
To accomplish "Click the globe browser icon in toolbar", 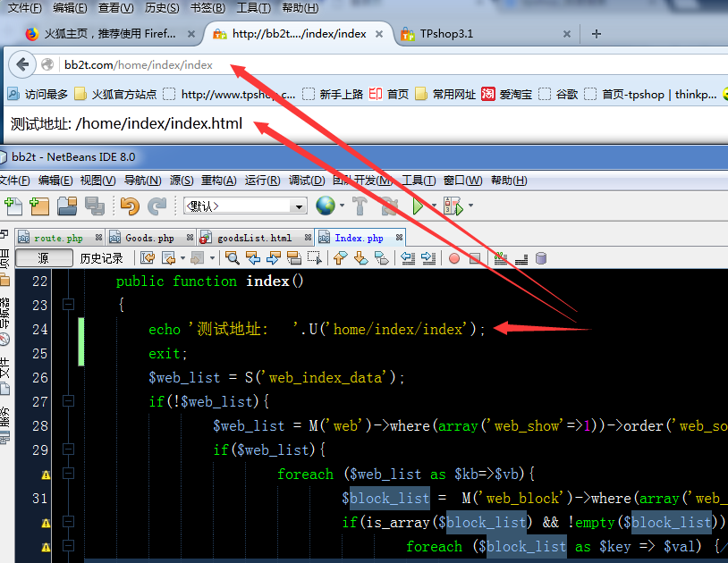I will pyautogui.click(x=326, y=206).
